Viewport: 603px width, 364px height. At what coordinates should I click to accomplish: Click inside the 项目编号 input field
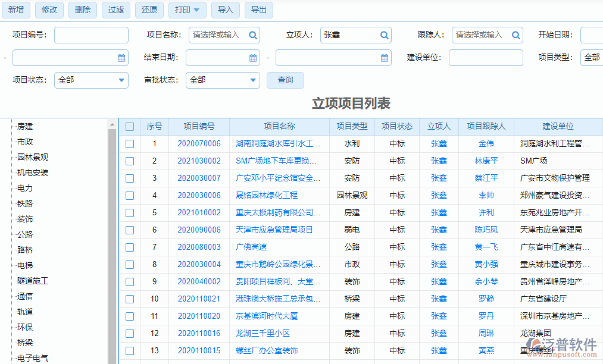[x=90, y=35]
